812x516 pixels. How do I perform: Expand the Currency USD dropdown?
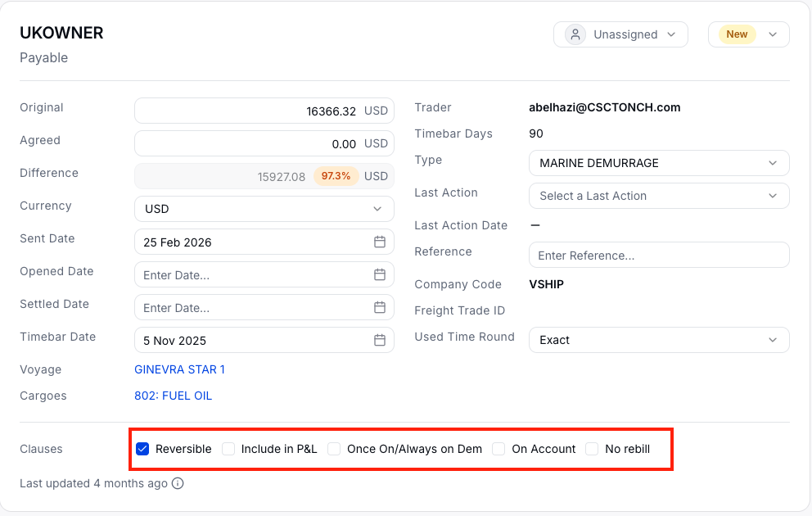click(x=264, y=209)
